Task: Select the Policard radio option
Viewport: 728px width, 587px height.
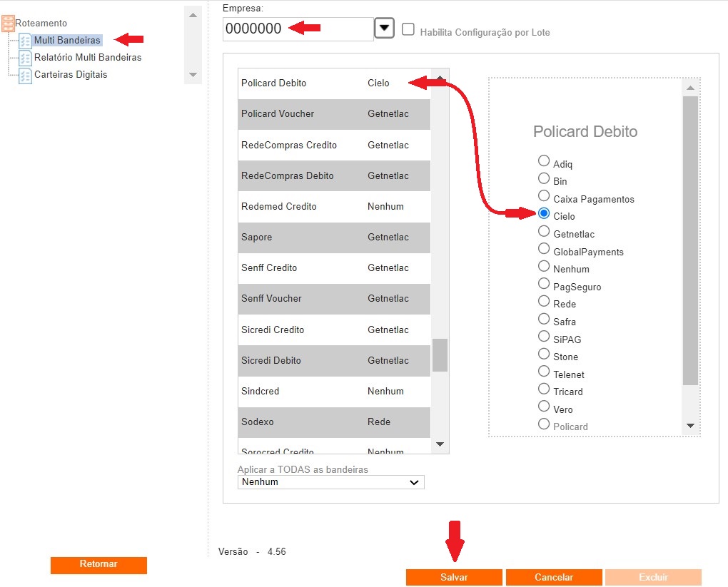Action: point(544,424)
